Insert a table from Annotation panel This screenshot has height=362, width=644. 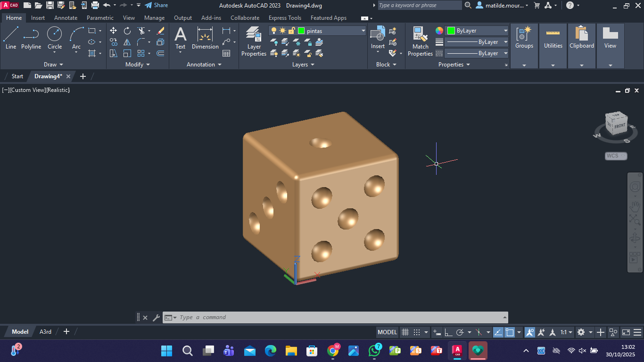(x=226, y=53)
